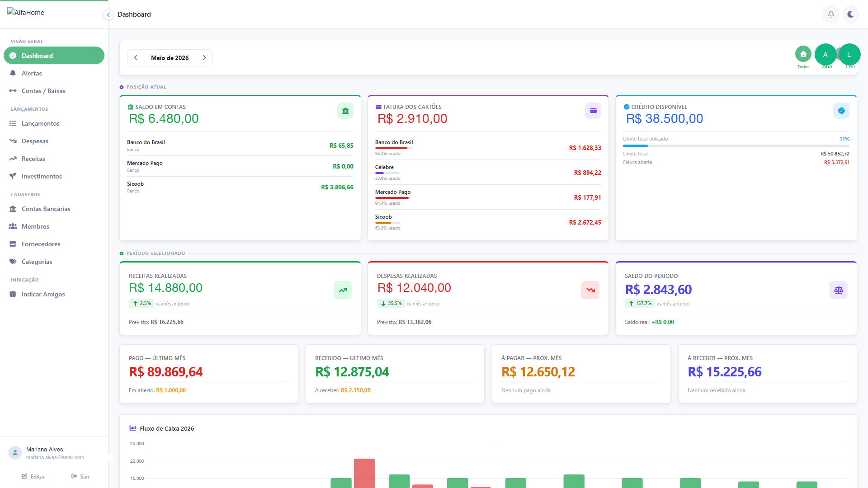The width and height of the screenshot is (868, 488).
Task: Click the Saldo do Período balance scale icon
Action: tap(839, 290)
